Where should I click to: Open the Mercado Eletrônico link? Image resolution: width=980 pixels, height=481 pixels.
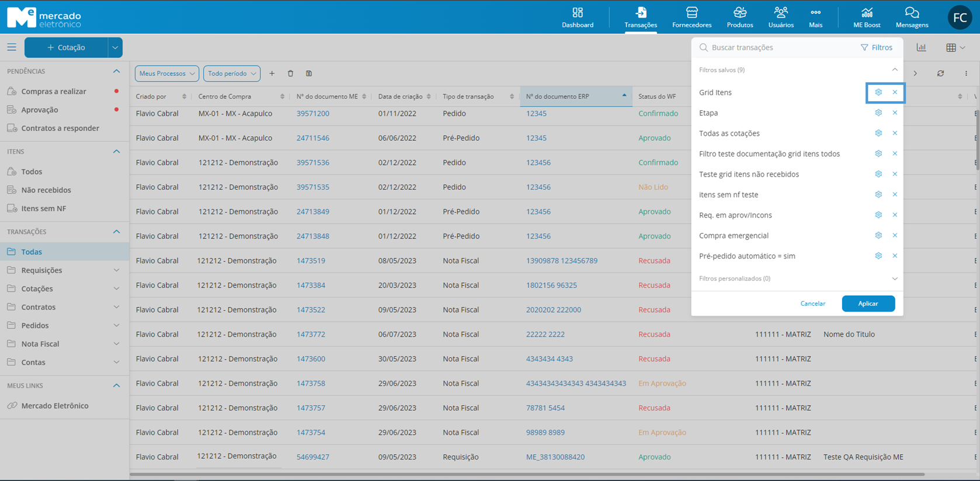tap(55, 406)
